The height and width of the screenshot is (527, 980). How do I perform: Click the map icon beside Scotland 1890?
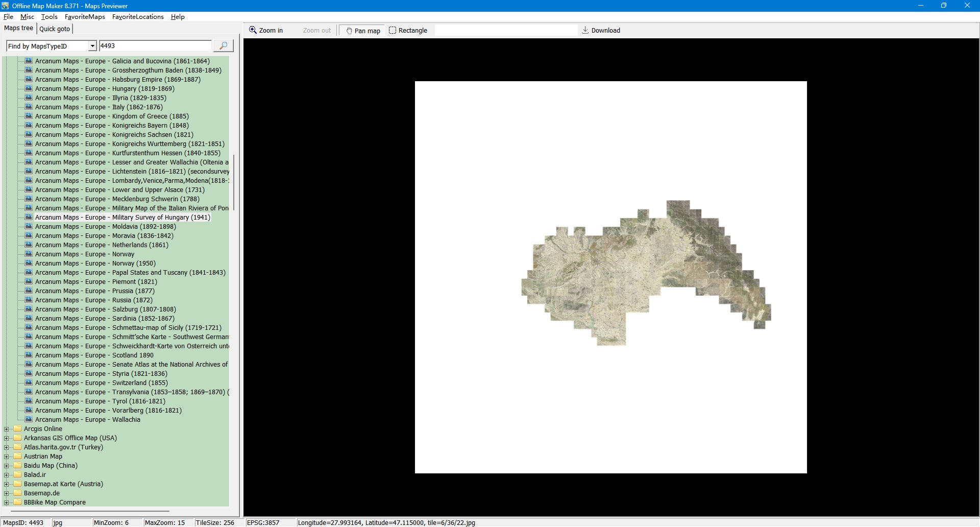(29, 355)
